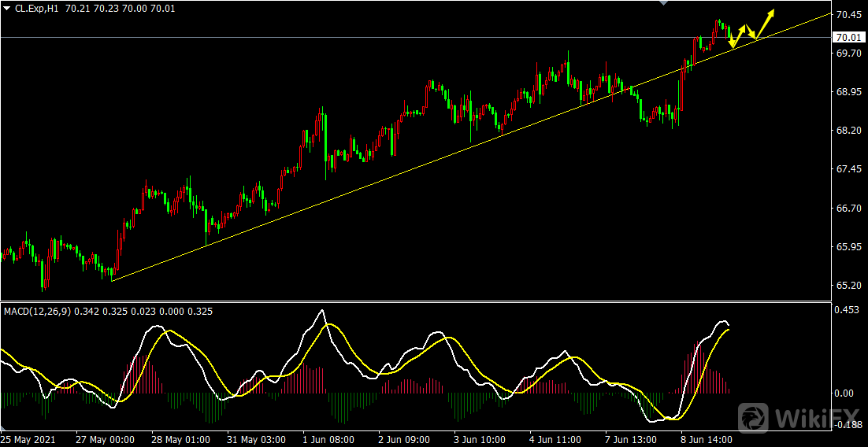Click the middle yellow up arrow head

pyautogui.click(x=743, y=28)
